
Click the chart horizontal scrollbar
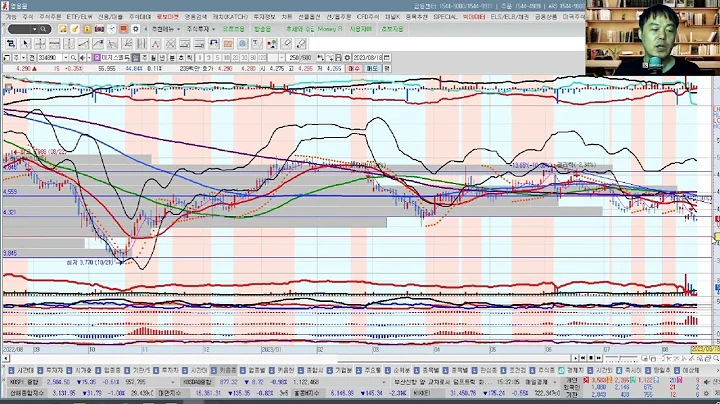289,358
